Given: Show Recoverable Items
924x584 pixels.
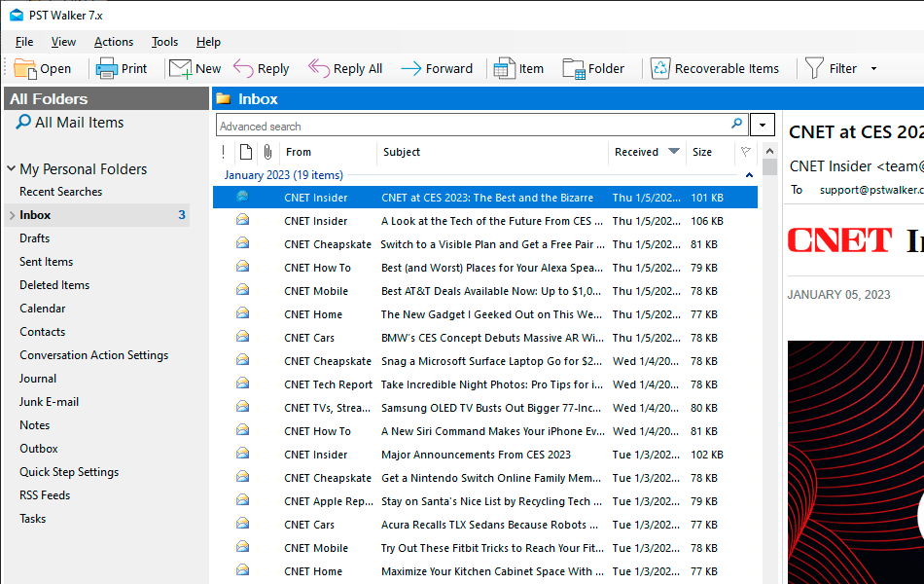Looking at the screenshot, I should pos(715,69).
